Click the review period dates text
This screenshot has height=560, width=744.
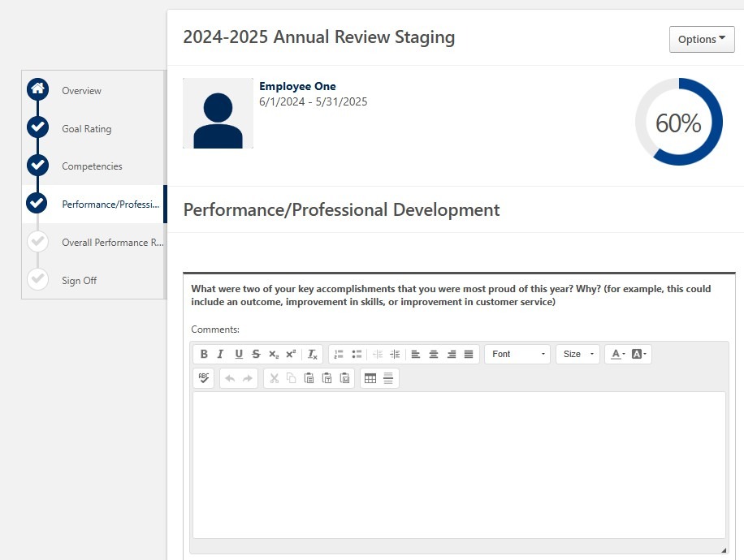[x=314, y=102]
